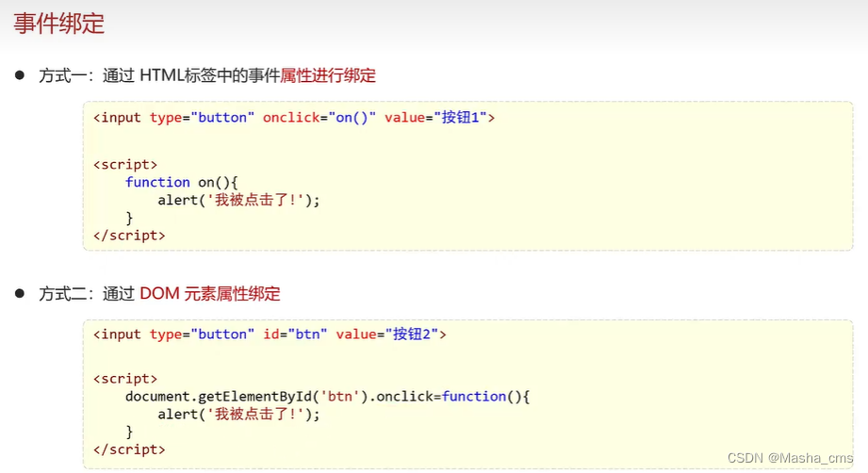Click "document.getElementById('btn')" in the code
The width and height of the screenshot is (868, 473).
tap(246, 397)
